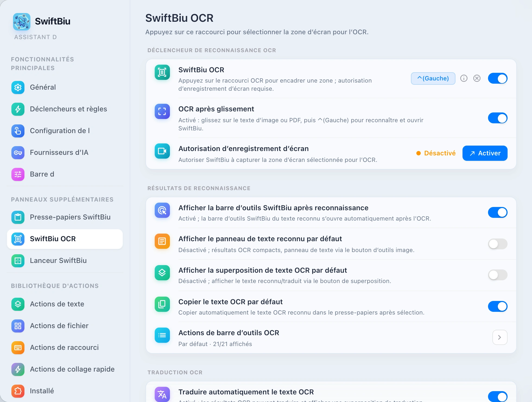532x402 pixels.
Task: Click the SwiftBiu OCR sidebar label
Action: coord(53,239)
